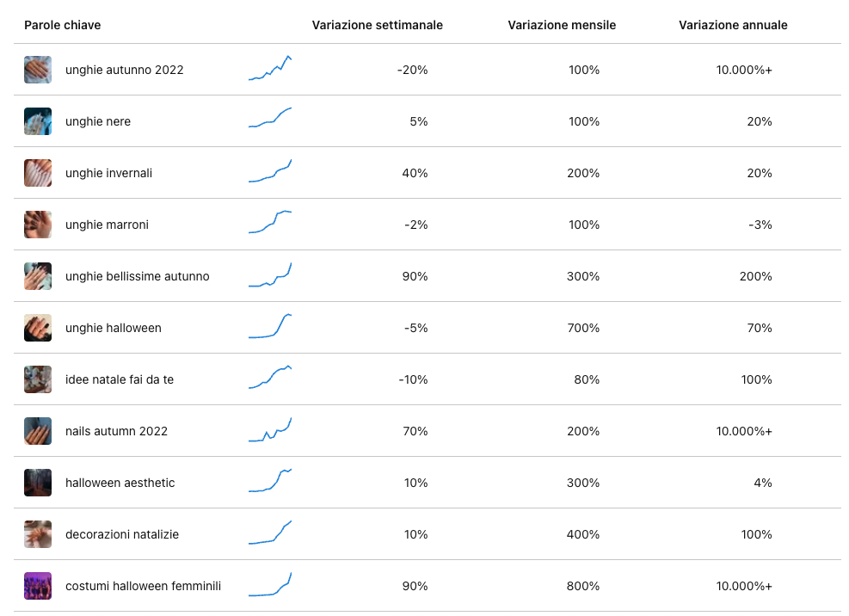Viewport: 849px width, 616px height.
Task: Click the Variazione annuale column header
Action: [x=733, y=25]
